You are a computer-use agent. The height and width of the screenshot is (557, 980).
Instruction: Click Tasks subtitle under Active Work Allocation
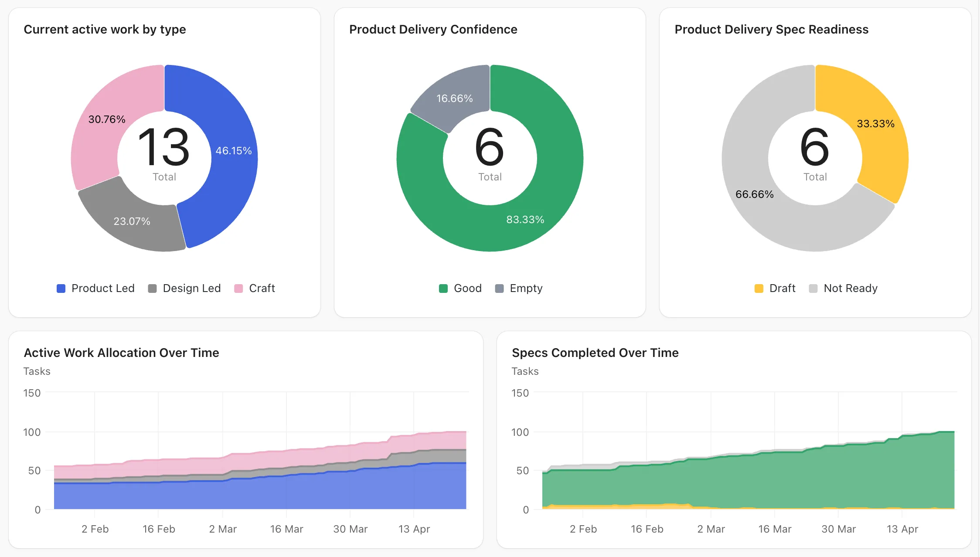pyautogui.click(x=37, y=371)
